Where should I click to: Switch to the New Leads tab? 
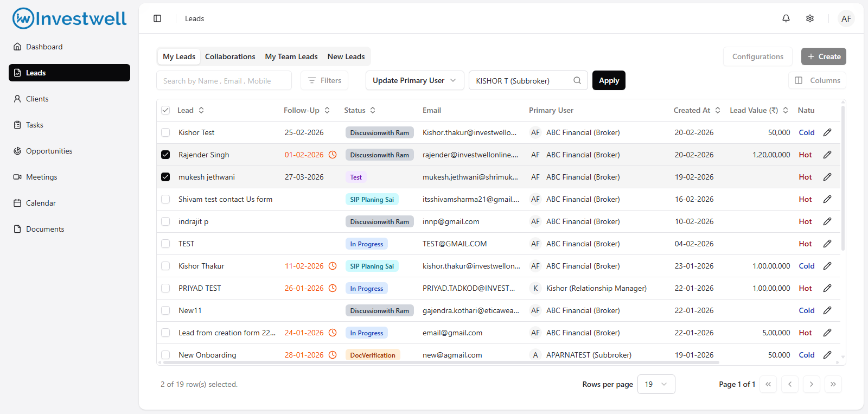pos(346,56)
